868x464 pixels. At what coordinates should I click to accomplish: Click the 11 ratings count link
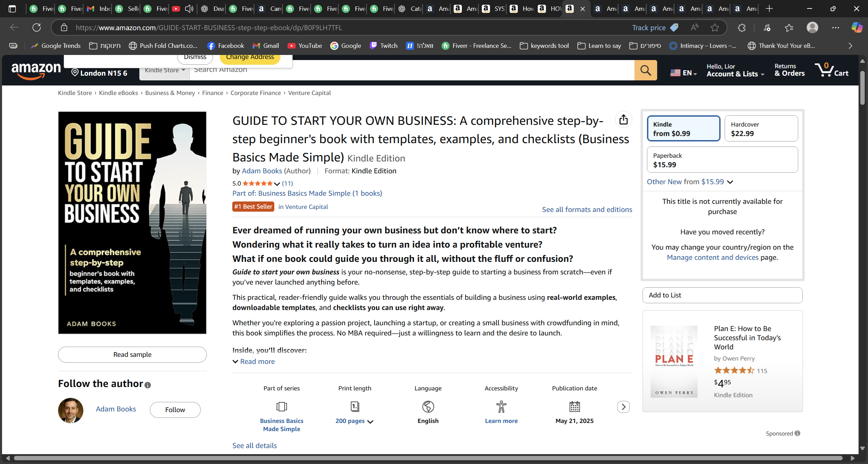coord(287,183)
